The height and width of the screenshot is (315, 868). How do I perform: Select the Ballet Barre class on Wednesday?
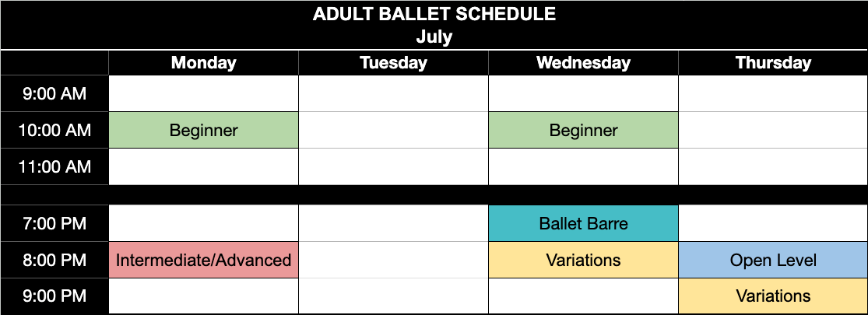pos(583,223)
